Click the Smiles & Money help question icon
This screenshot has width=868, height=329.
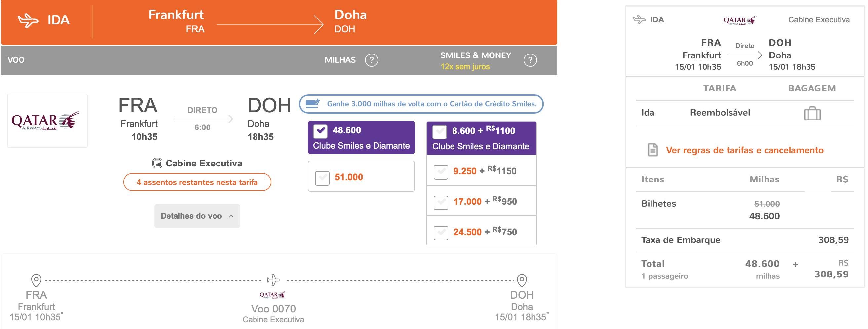[530, 60]
